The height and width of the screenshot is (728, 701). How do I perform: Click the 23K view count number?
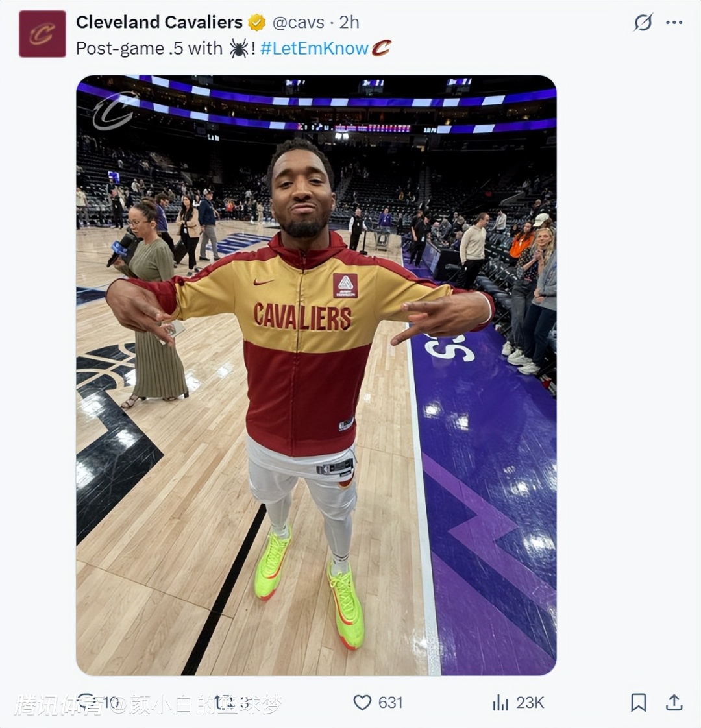point(530,702)
